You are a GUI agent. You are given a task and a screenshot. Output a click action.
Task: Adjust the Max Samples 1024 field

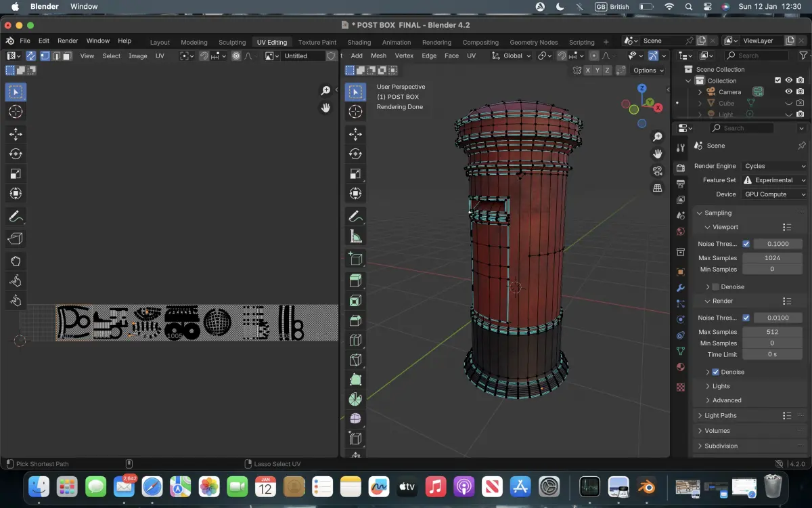click(772, 258)
